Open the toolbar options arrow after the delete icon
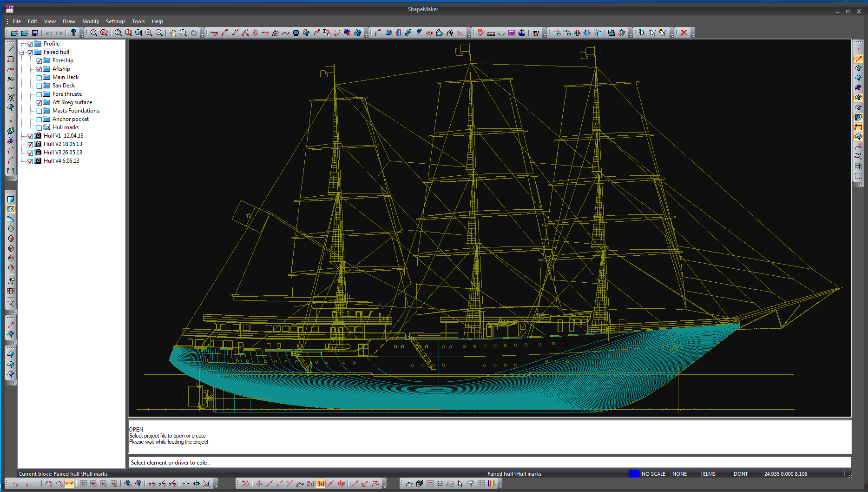The image size is (868, 492). point(692,35)
